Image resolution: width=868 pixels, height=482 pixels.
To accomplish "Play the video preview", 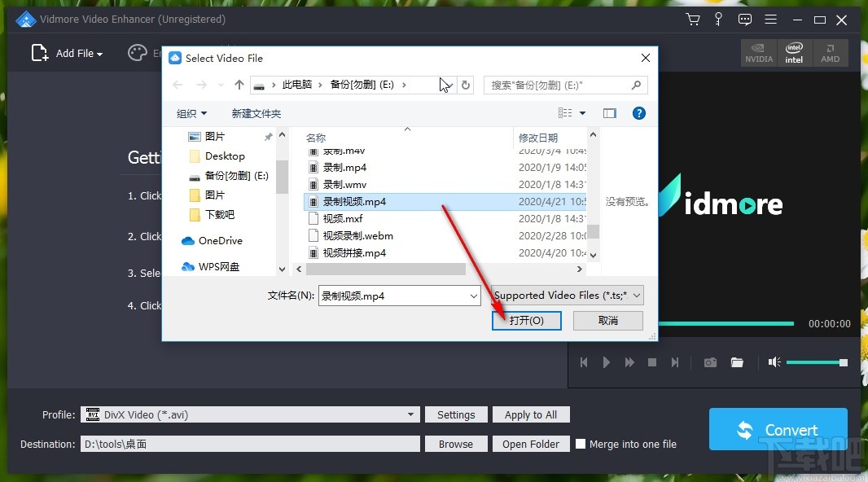I will click(x=606, y=362).
